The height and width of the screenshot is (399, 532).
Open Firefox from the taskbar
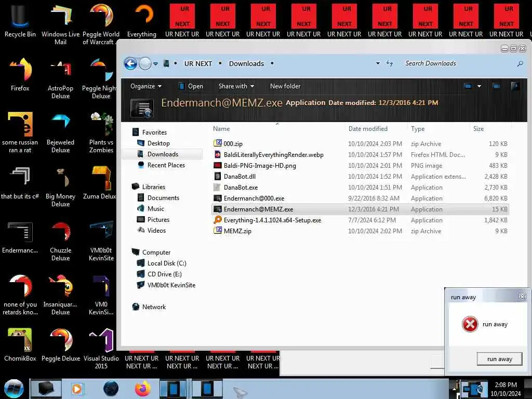click(x=142, y=389)
